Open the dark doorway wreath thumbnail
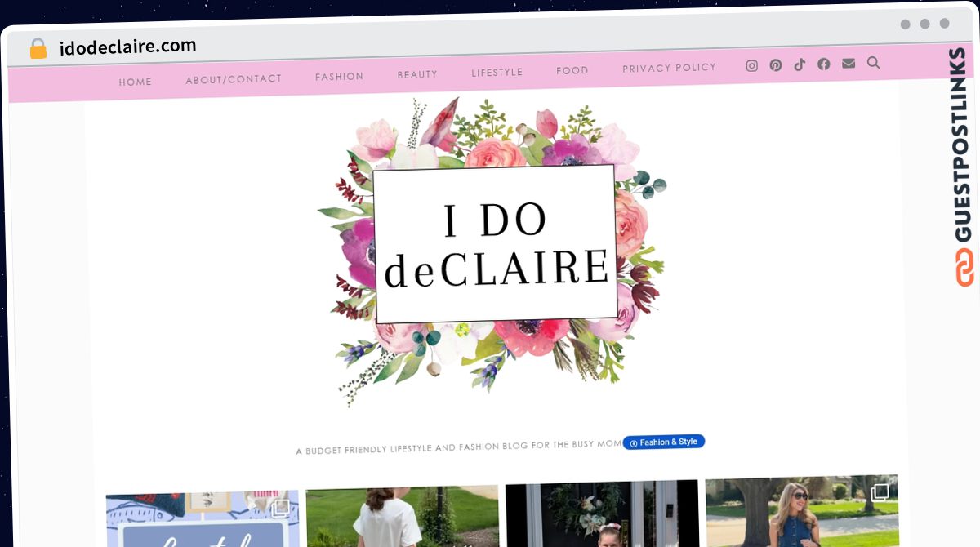Viewport: 980px width, 547px height. (x=602, y=513)
